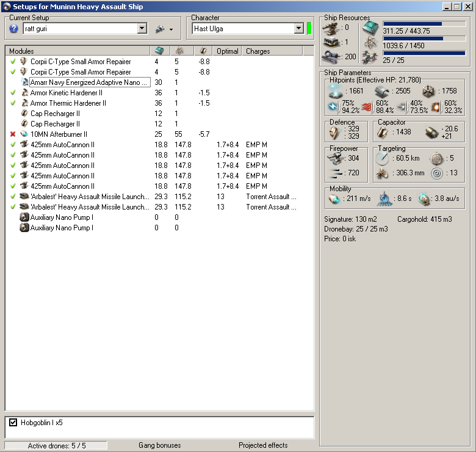Sort by the Modules column header

pos(78,51)
